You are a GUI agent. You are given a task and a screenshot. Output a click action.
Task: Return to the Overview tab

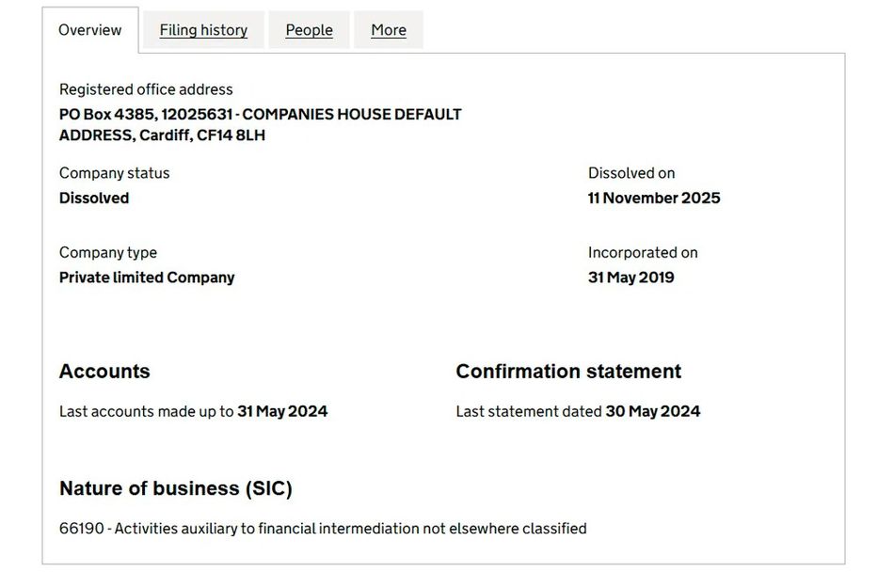(89, 29)
